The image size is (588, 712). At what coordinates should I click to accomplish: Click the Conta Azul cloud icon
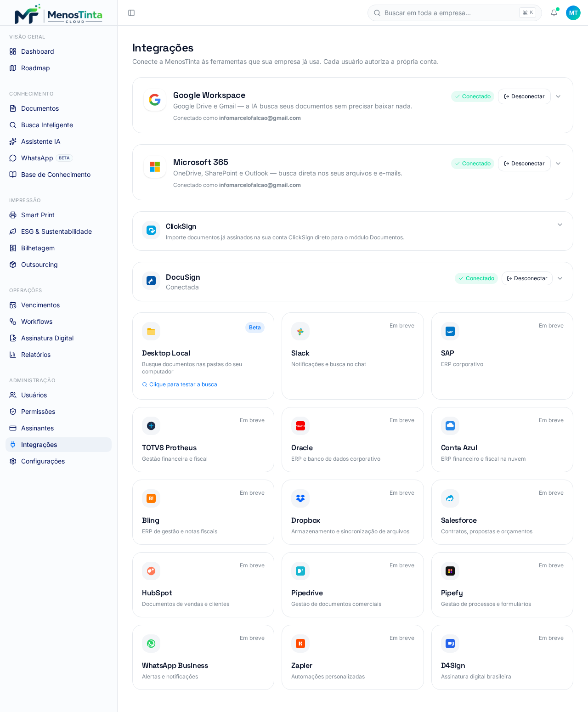click(450, 426)
